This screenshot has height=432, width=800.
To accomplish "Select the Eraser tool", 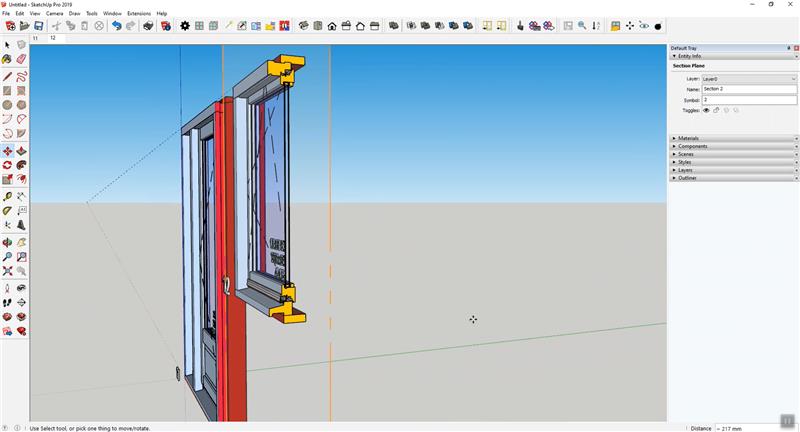I will click(x=21, y=59).
